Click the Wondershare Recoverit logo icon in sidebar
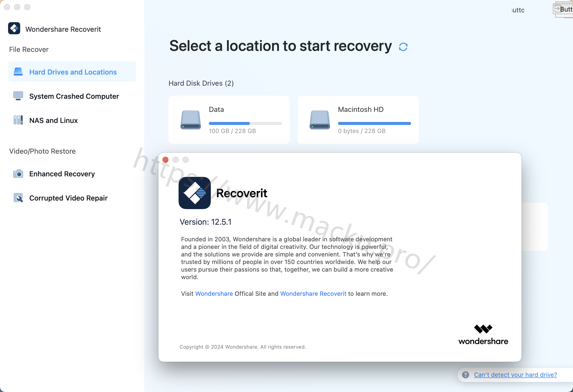The height and width of the screenshot is (392, 573). click(14, 28)
